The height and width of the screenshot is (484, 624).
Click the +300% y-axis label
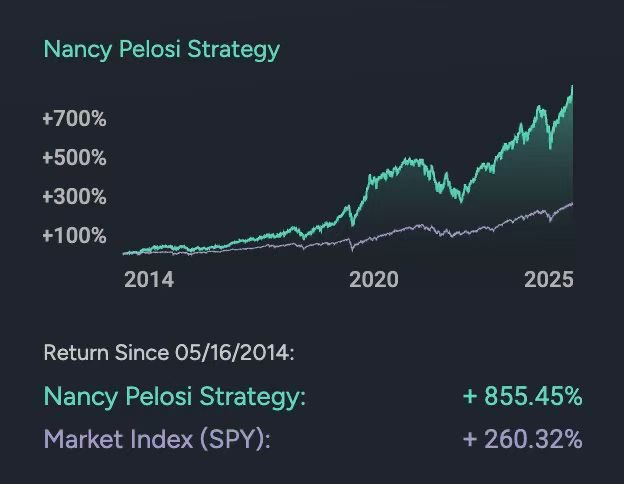pos(74,197)
